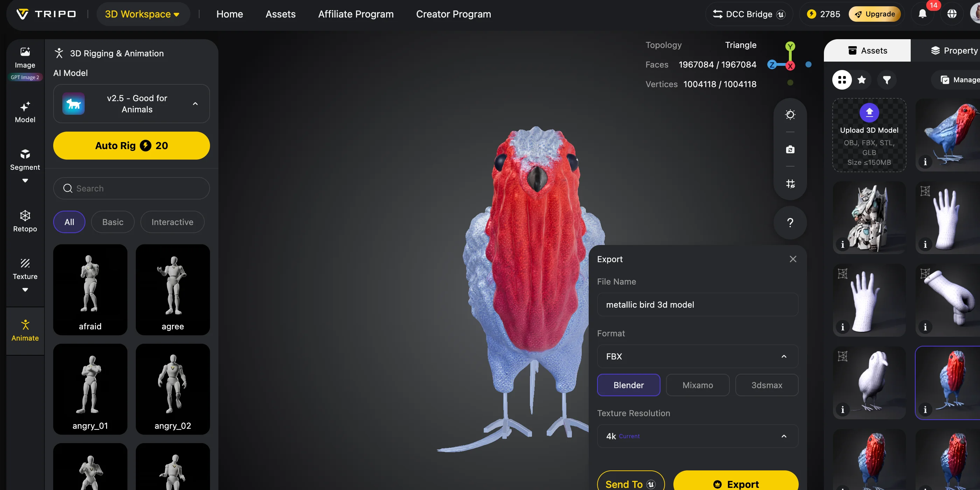Click the Auto Rig button

pyautogui.click(x=131, y=146)
